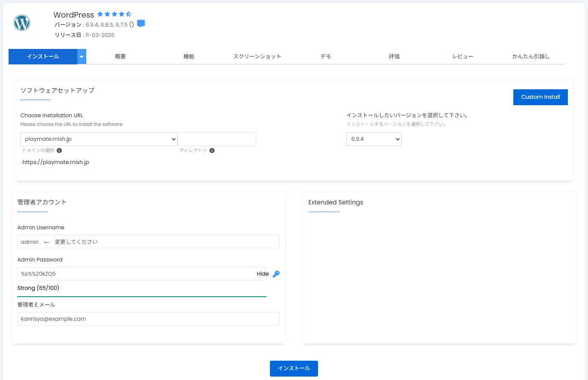The width and height of the screenshot is (588, 380).
Task: Click the Strong (65/100) strength label
Action: click(38, 288)
